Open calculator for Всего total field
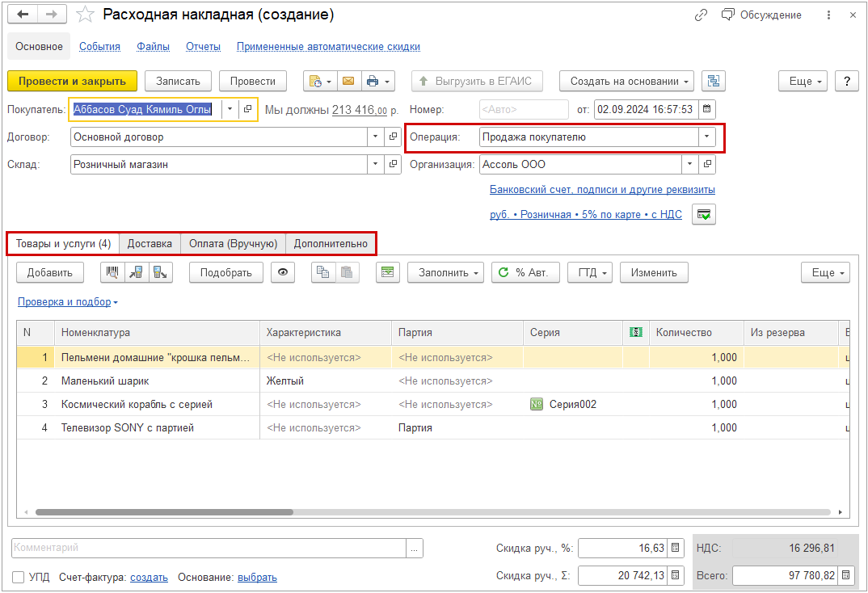Screen dimensions: 868x593 [846, 576]
